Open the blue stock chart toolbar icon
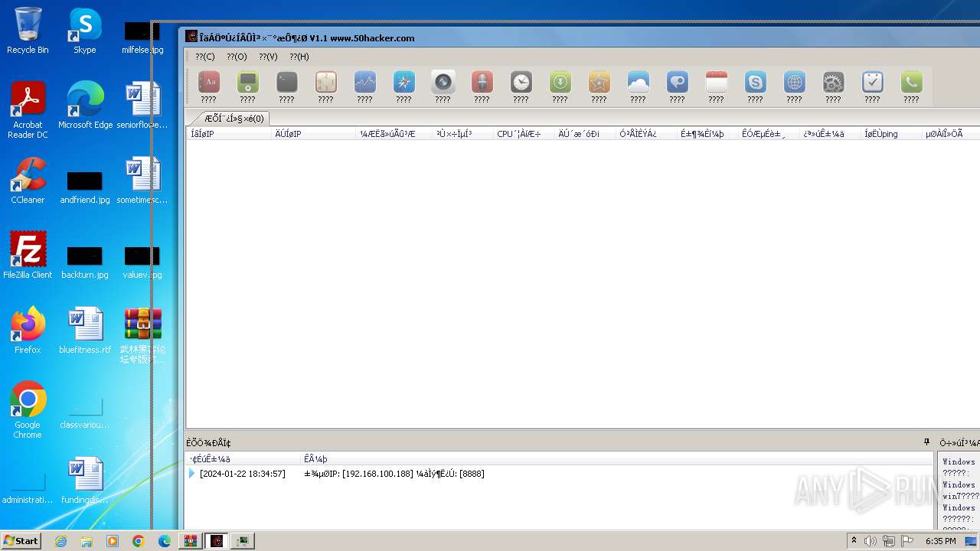 tap(364, 82)
